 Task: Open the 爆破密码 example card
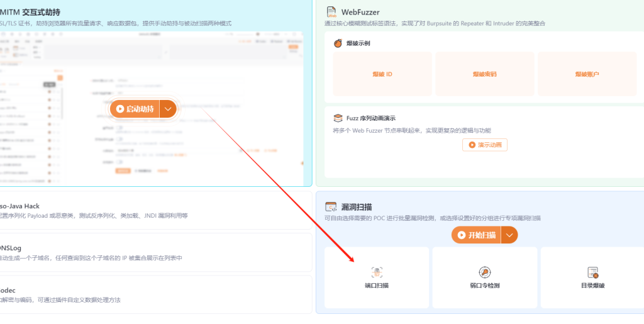[x=484, y=74]
